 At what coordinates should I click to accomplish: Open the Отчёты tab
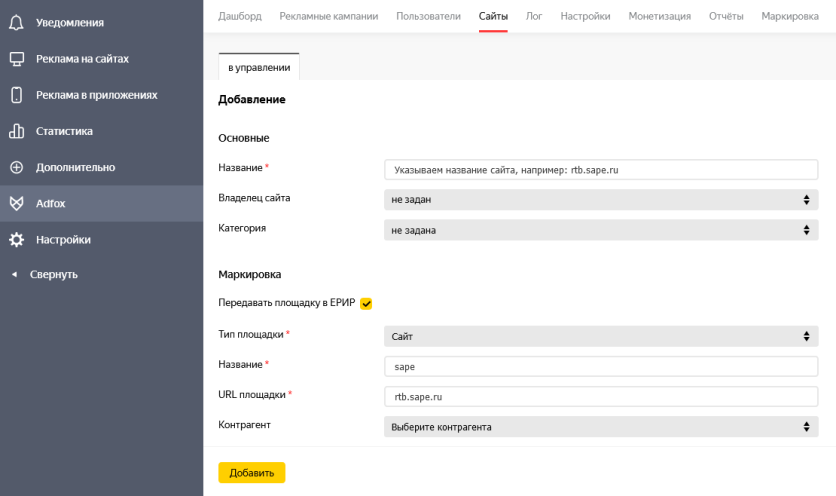tap(726, 16)
